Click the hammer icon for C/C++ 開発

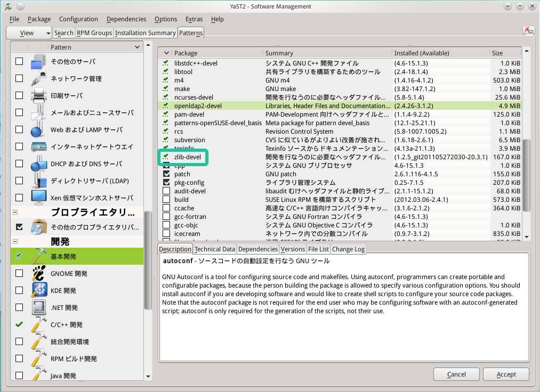pos(38,324)
